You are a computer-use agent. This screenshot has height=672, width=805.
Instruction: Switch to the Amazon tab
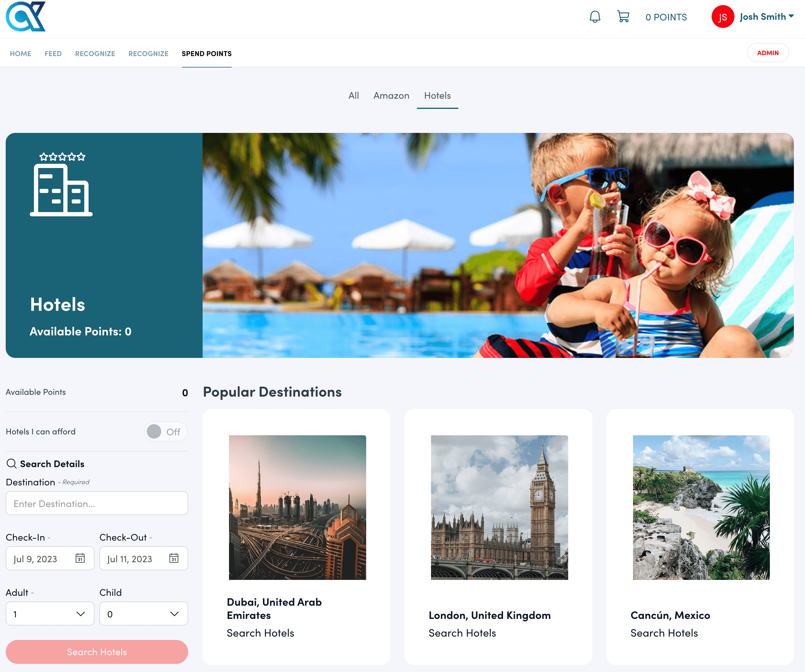point(391,95)
